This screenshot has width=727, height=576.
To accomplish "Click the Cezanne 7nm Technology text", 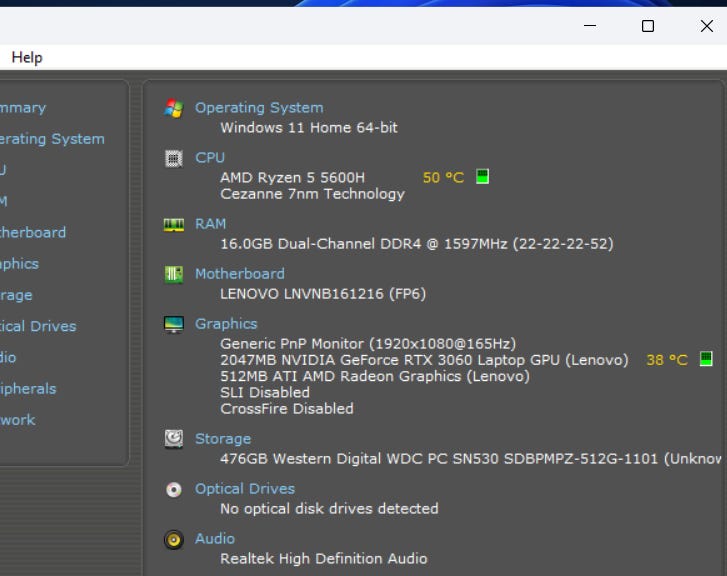I will [x=312, y=194].
